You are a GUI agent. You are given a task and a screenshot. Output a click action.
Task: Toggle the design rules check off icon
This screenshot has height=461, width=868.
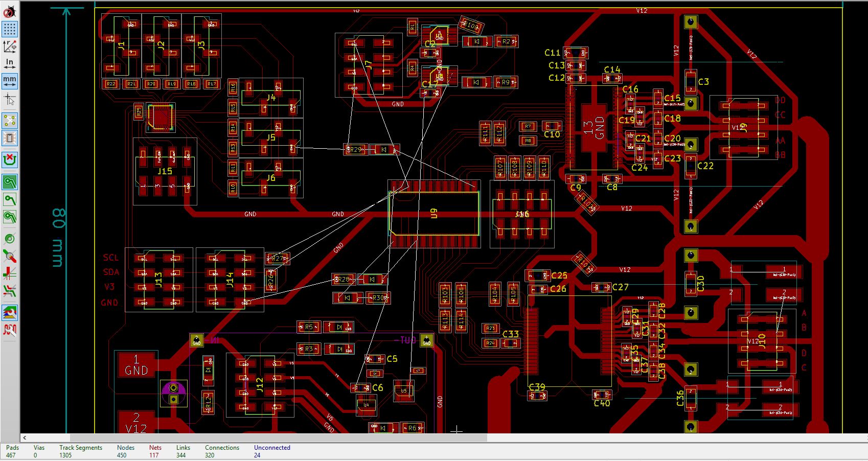tap(9, 12)
